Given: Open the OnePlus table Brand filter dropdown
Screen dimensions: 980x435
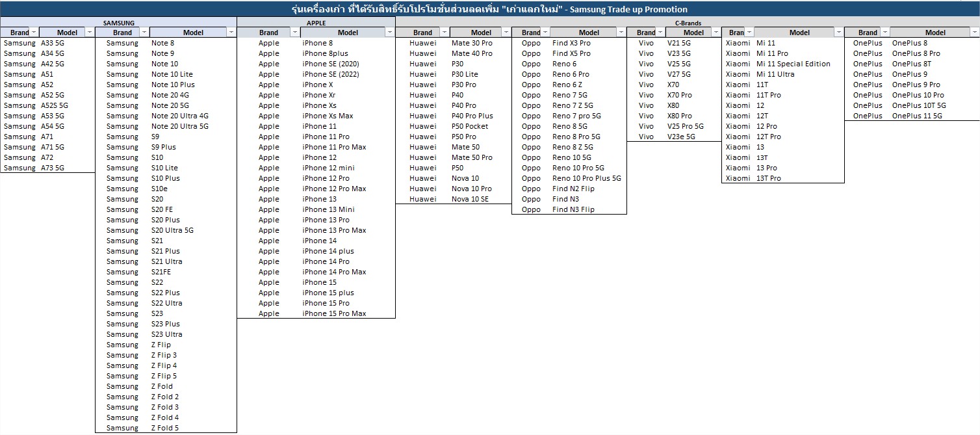Looking at the screenshot, I should (x=884, y=33).
